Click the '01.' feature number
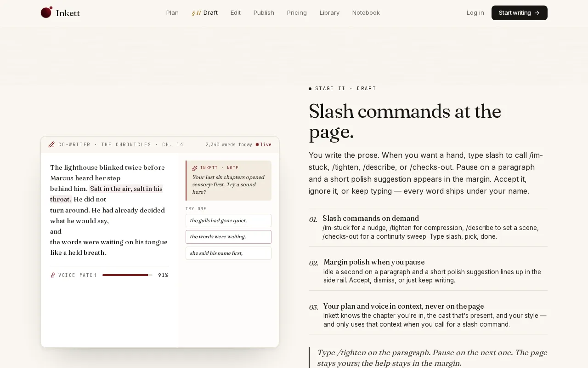 click(x=313, y=219)
